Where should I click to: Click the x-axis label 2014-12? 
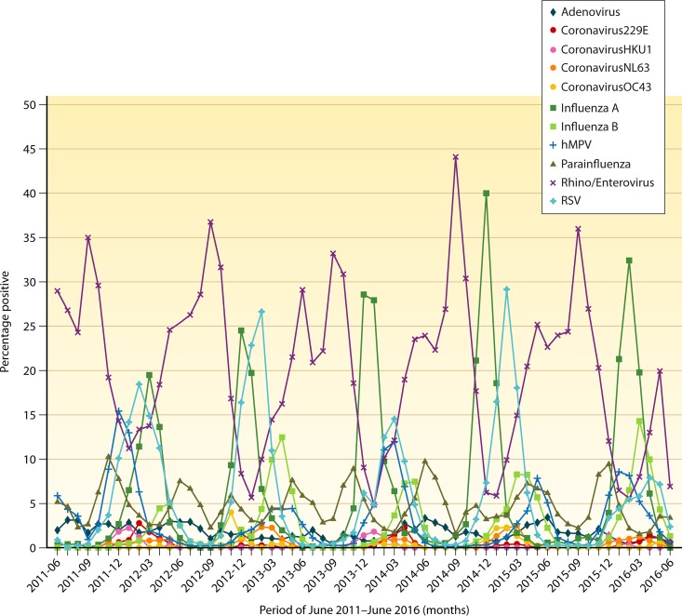click(474, 575)
